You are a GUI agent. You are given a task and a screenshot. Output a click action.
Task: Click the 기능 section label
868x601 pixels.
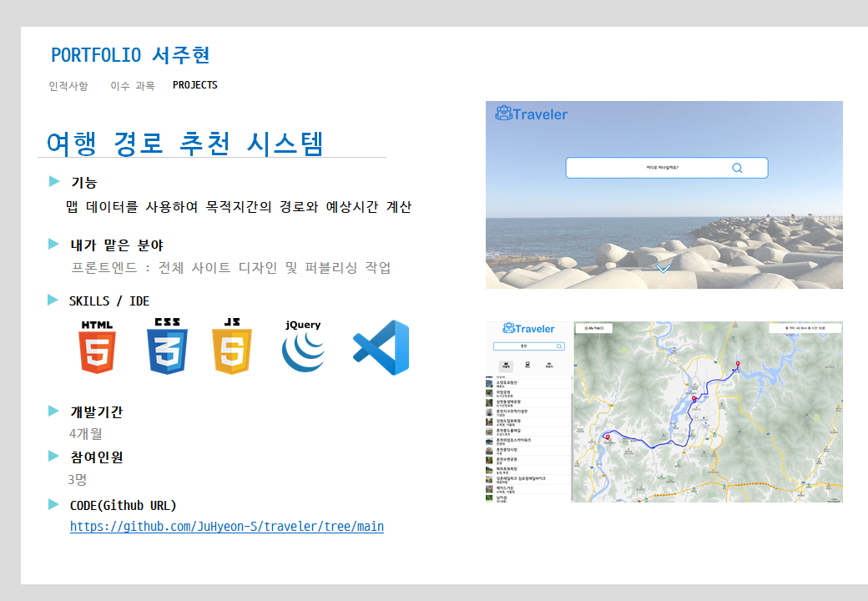pos(84,182)
